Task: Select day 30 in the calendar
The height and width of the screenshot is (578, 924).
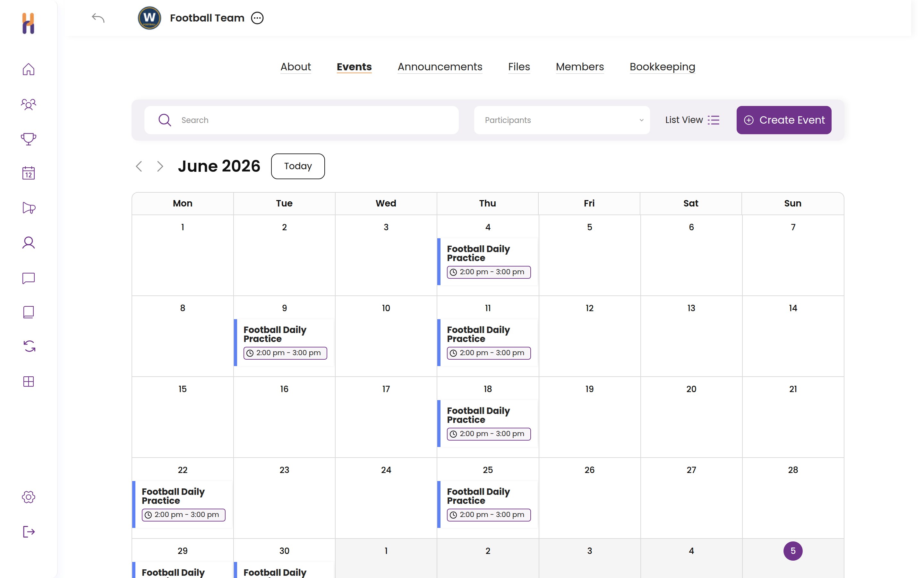Action: point(284,551)
